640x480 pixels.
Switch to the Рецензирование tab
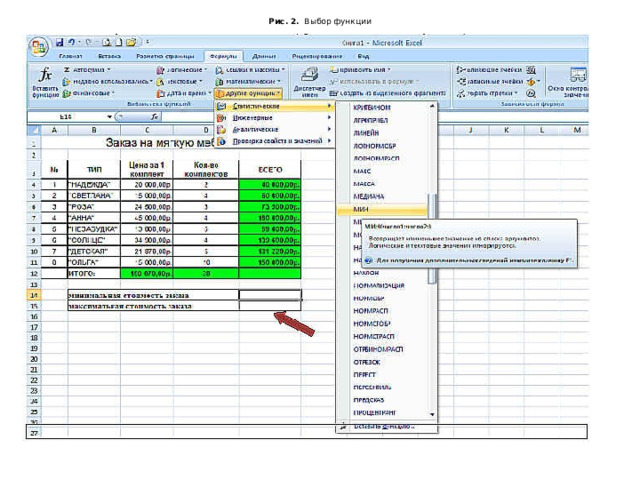pyautogui.click(x=317, y=56)
